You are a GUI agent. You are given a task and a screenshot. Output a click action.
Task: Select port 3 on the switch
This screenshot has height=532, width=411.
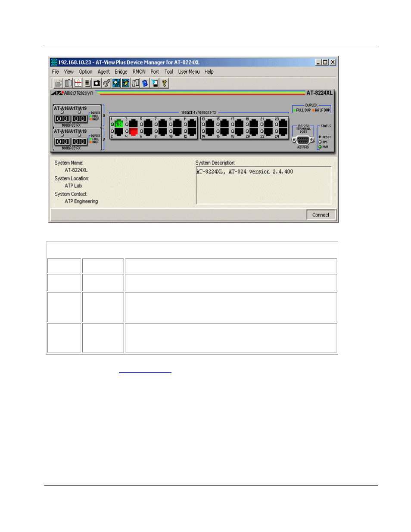point(134,124)
